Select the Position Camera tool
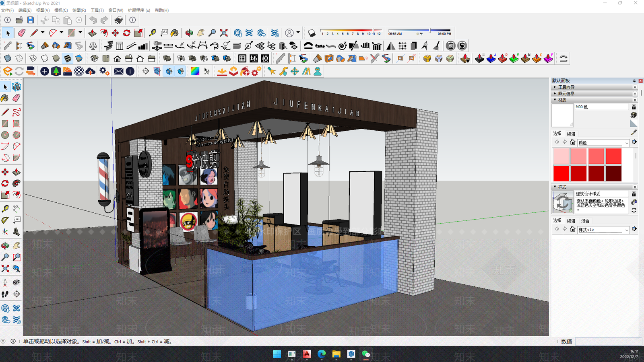The height and width of the screenshot is (362, 644). 5,282
